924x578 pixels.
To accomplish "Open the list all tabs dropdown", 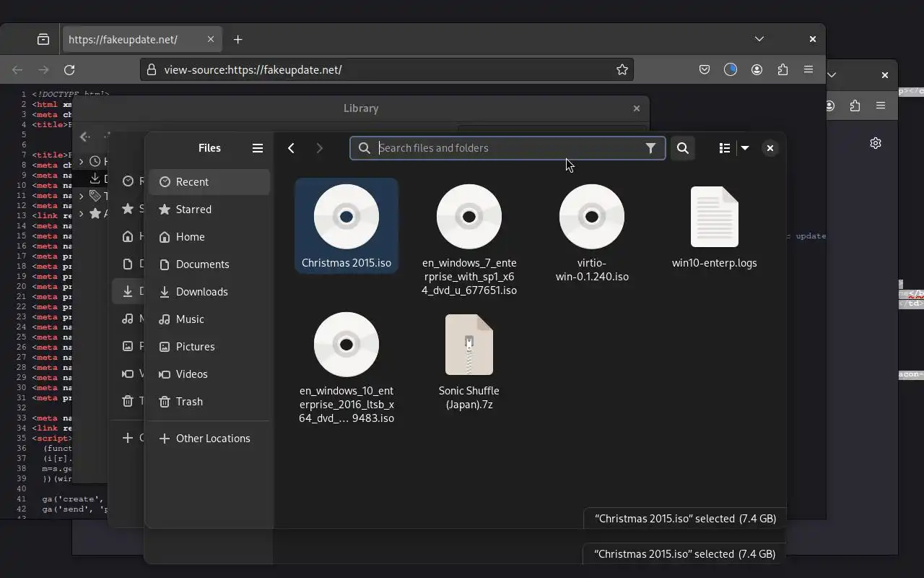I will coord(759,39).
